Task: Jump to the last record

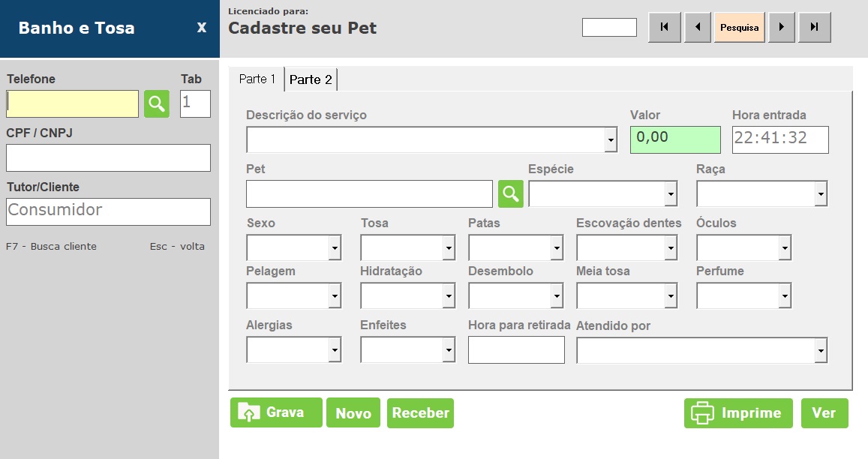Action: tap(815, 27)
